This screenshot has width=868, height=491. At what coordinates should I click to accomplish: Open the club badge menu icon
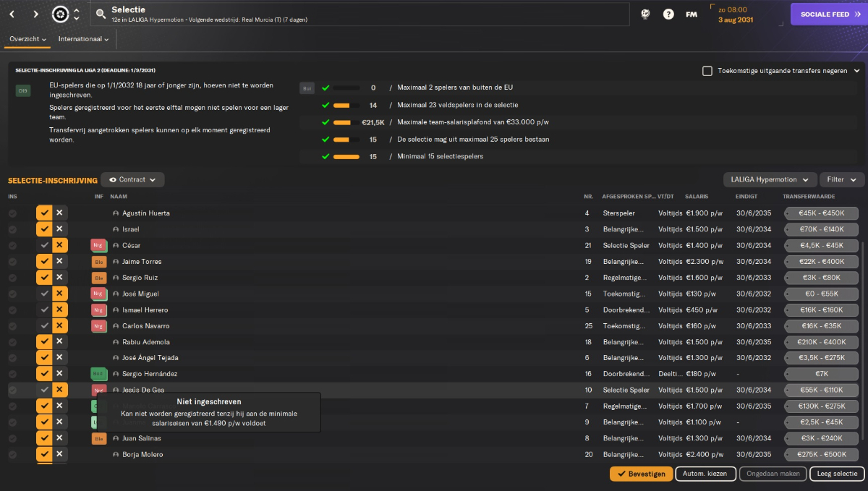click(61, 14)
